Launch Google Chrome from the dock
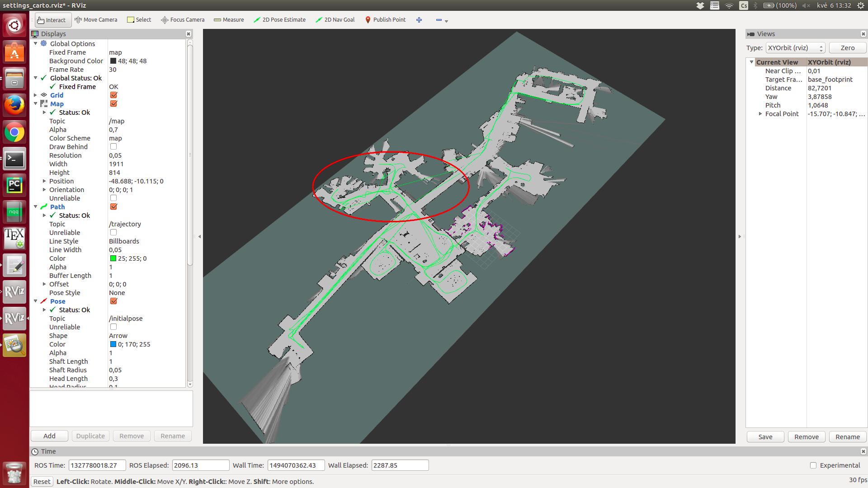 (x=14, y=132)
